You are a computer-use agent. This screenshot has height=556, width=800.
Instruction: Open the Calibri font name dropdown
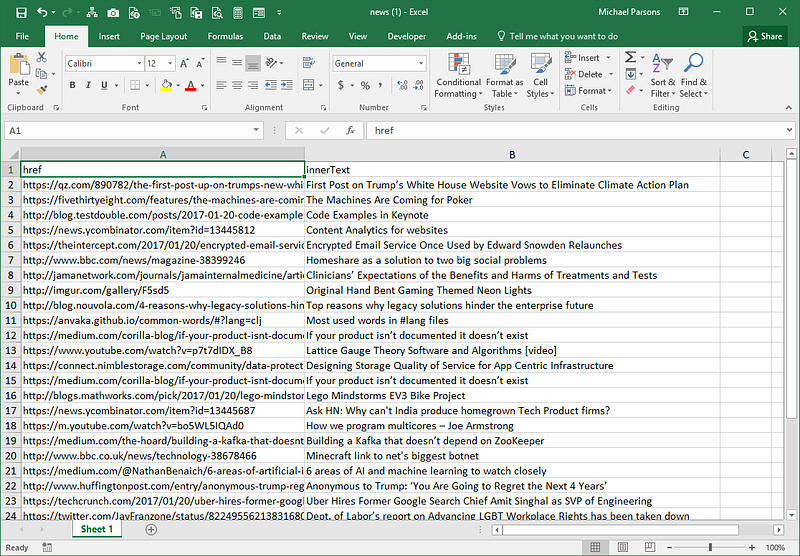click(137, 63)
